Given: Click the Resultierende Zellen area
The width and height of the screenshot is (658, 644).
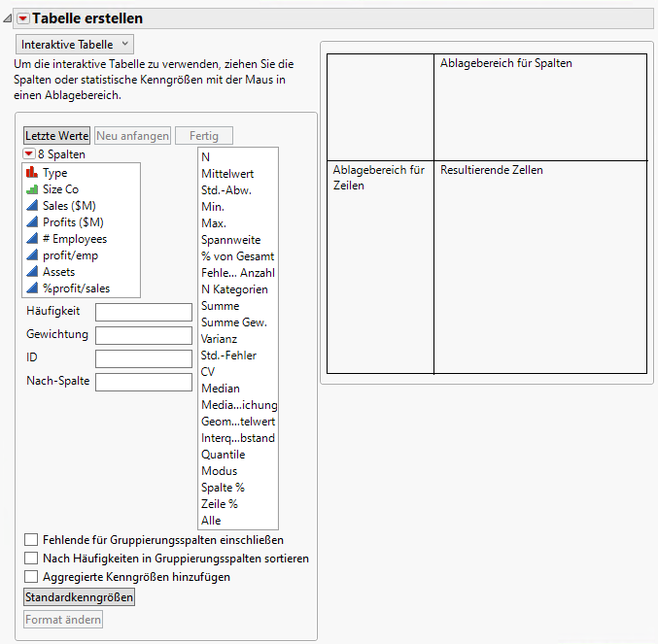Looking at the screenshot, I should [540, 267].
